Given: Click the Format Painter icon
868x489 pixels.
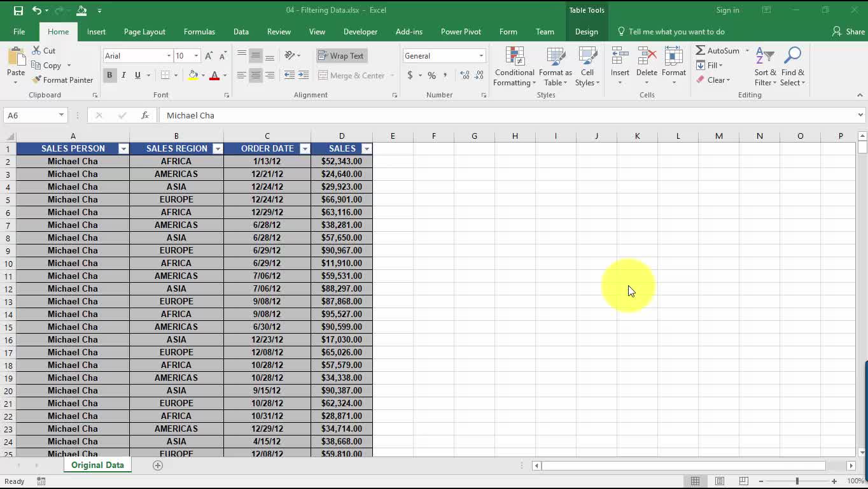Looking at the screenshot, I should 37,80.
